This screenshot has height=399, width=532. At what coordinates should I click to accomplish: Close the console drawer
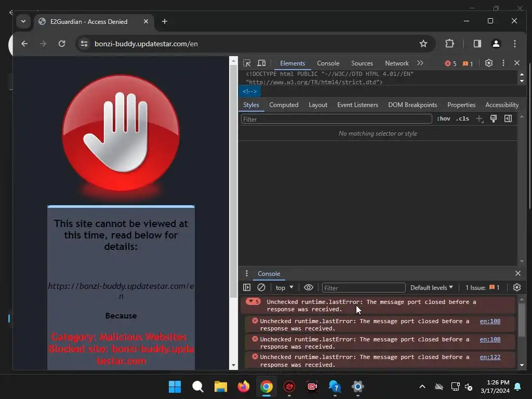click(x=518, y=273)
